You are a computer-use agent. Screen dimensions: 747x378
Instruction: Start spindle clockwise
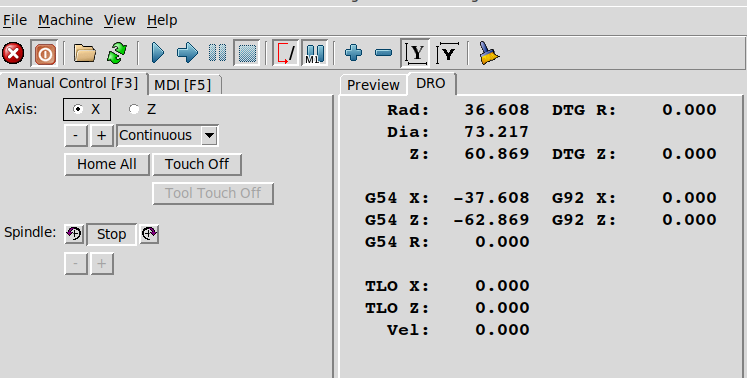click(149, 234)
